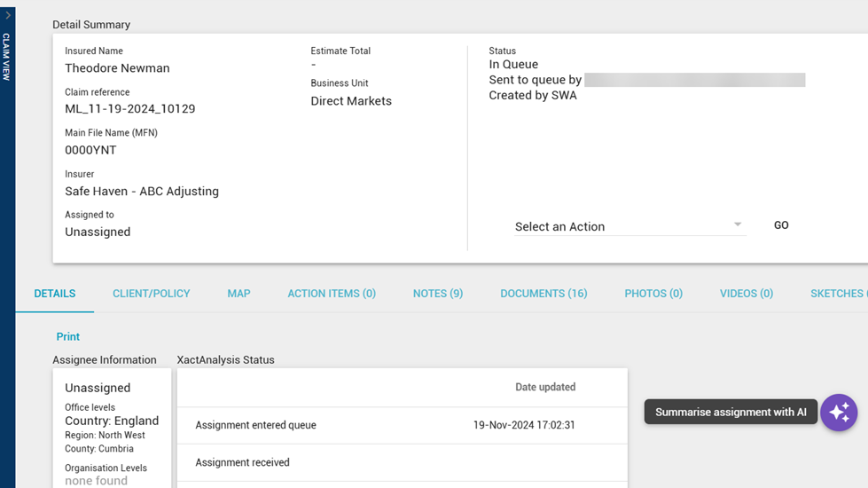
Task: Select the Details tab
Action: click(x=55, y=294)
